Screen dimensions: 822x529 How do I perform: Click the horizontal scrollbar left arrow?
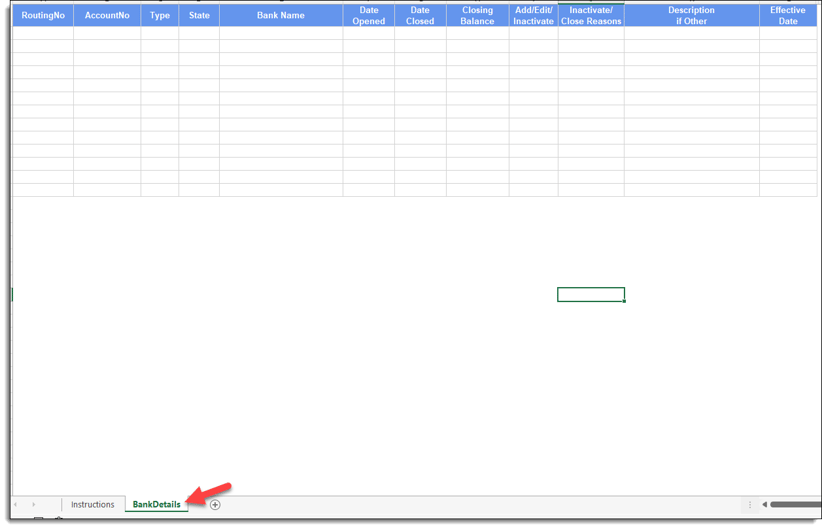tap(764, 505)
